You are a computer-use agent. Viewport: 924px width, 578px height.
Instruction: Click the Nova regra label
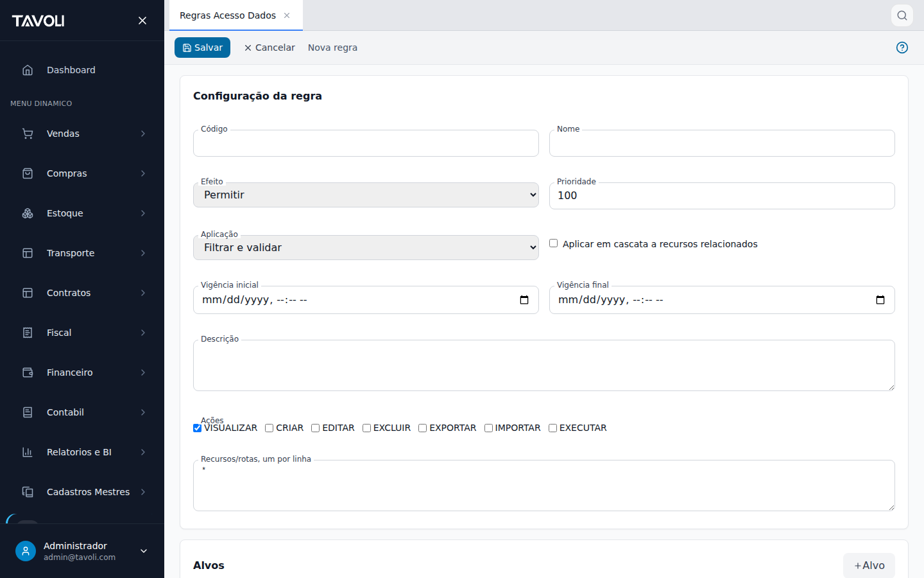click(x=332, y=48)
